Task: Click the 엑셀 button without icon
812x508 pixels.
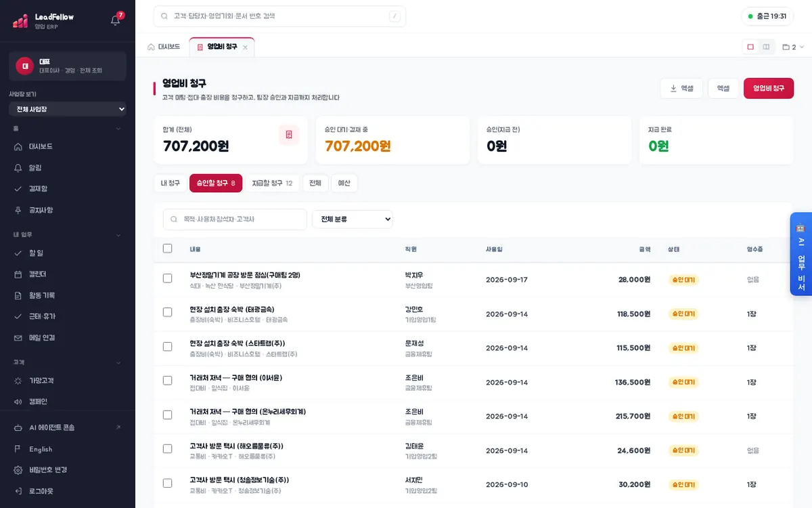Action: pyautogui.click(x=723, y=88)
